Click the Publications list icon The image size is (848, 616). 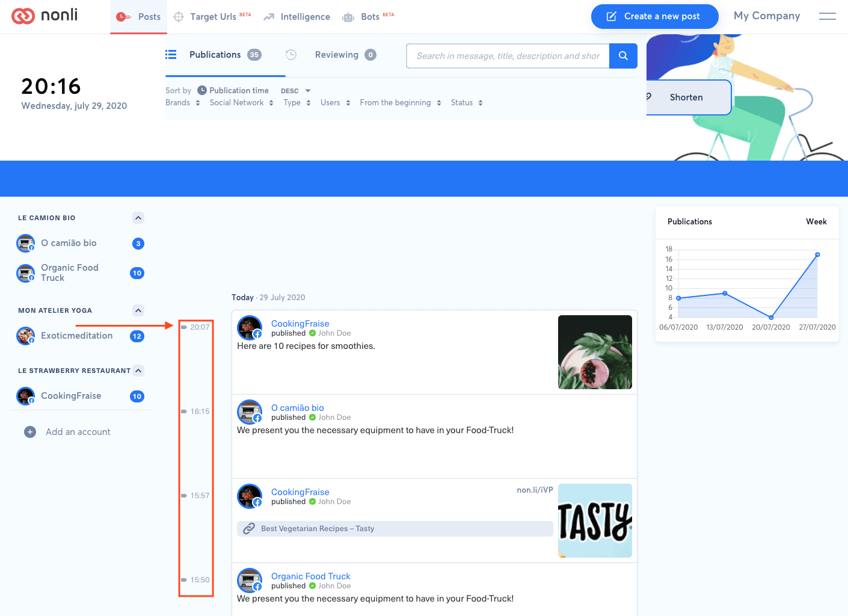[171, 55]
